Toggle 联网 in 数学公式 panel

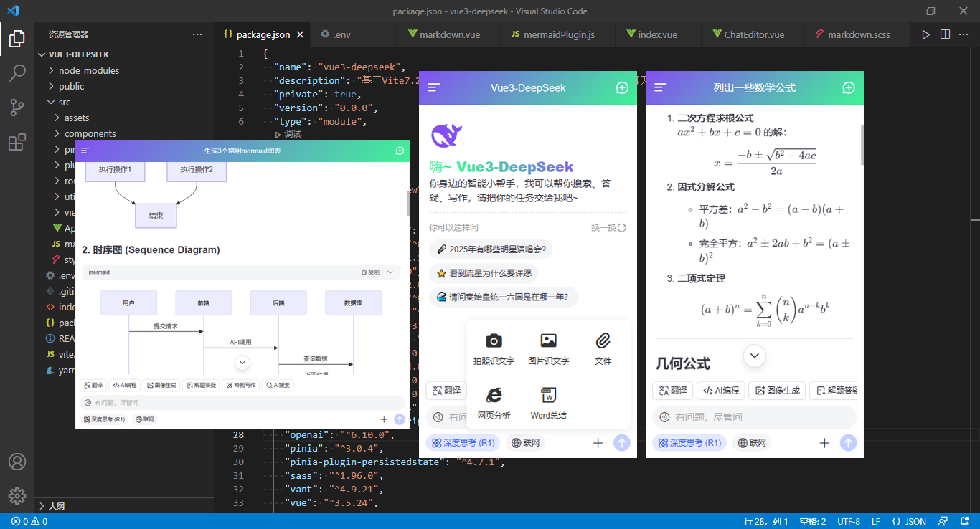(752, 443)
